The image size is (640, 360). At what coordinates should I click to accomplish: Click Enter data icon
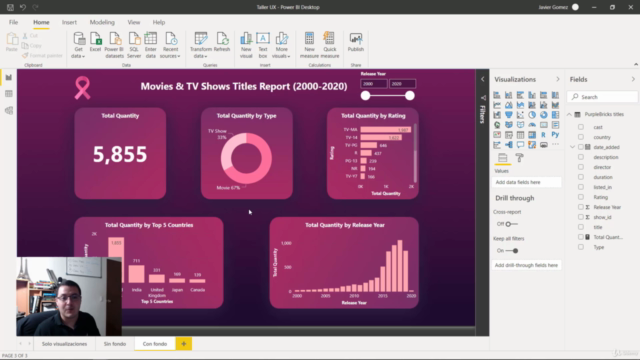tap(151, 45)
